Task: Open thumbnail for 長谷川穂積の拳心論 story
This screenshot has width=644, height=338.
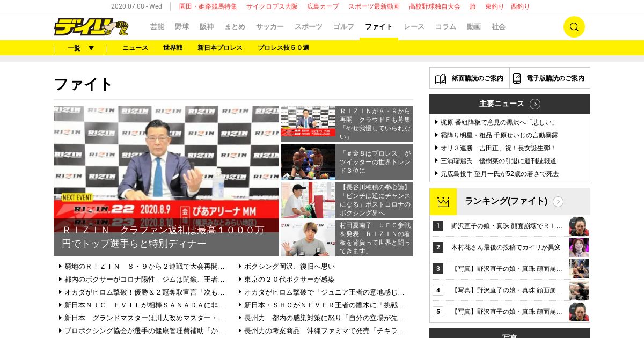Action: click(x=308, y=200)
